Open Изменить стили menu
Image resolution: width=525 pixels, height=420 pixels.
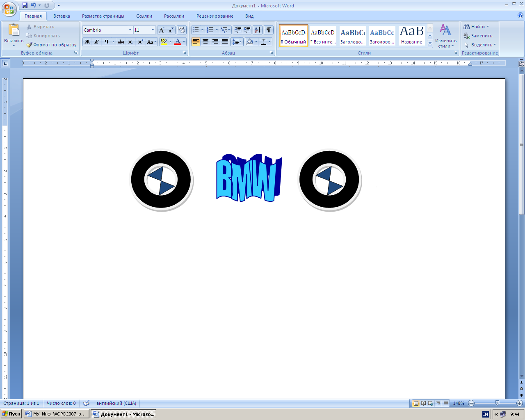446,36
